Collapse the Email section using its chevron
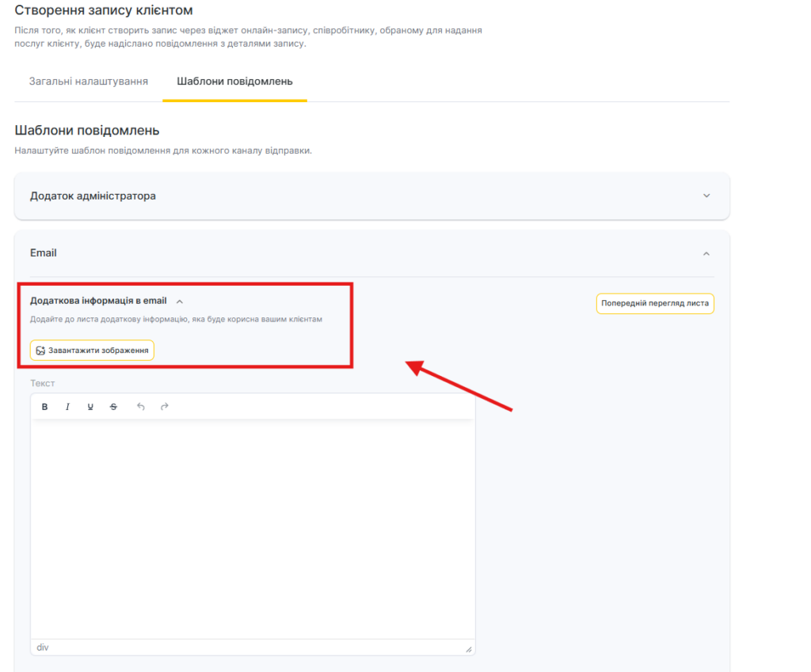Screen dimensions: 811x672 coord(706,253)
